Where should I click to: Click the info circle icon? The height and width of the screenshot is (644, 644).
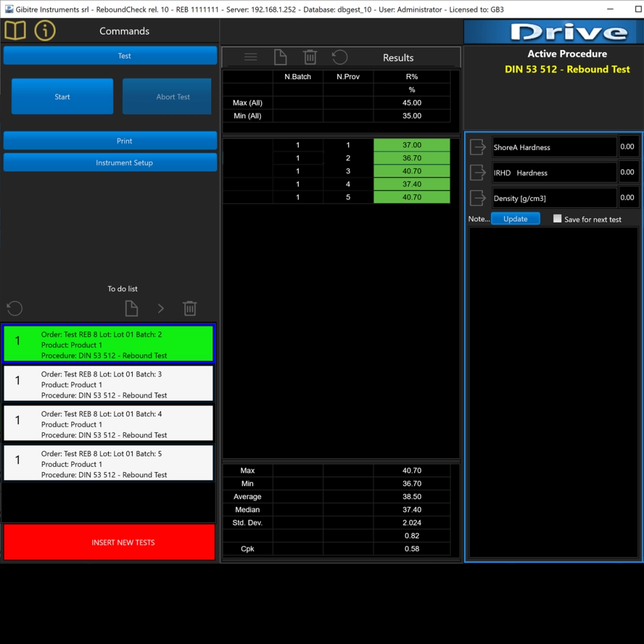(x=45, y=30)
